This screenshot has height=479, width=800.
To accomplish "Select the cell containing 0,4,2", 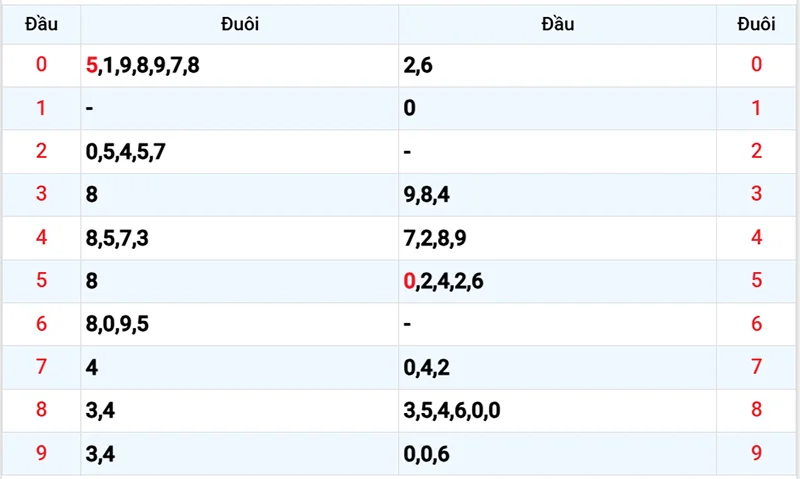I will (x=427, y=368).
